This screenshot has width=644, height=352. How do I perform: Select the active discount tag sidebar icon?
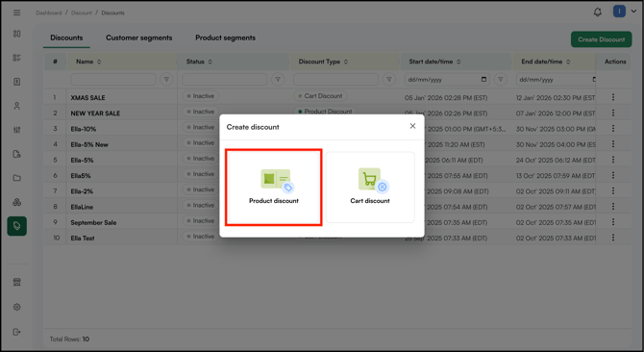(x=17, y=226)
